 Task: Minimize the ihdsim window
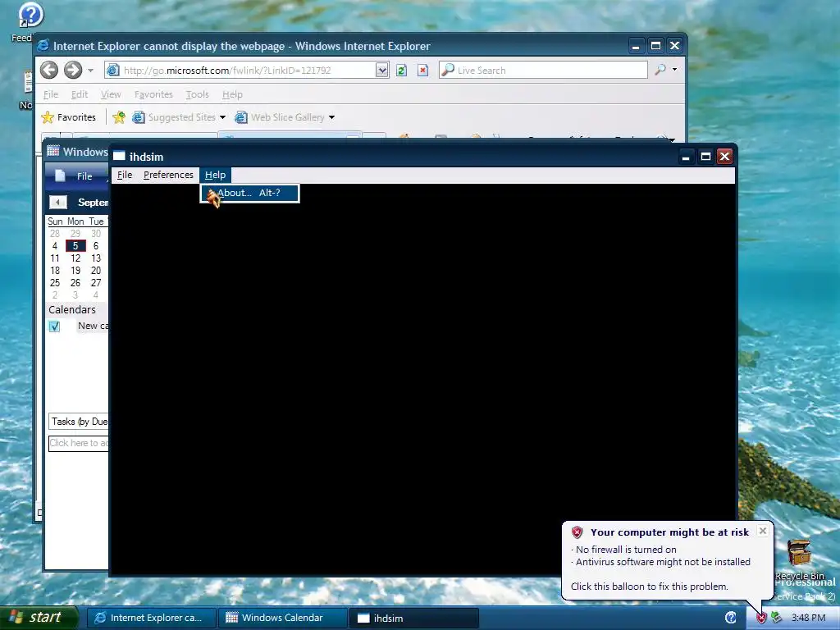(x=686, y=157)
